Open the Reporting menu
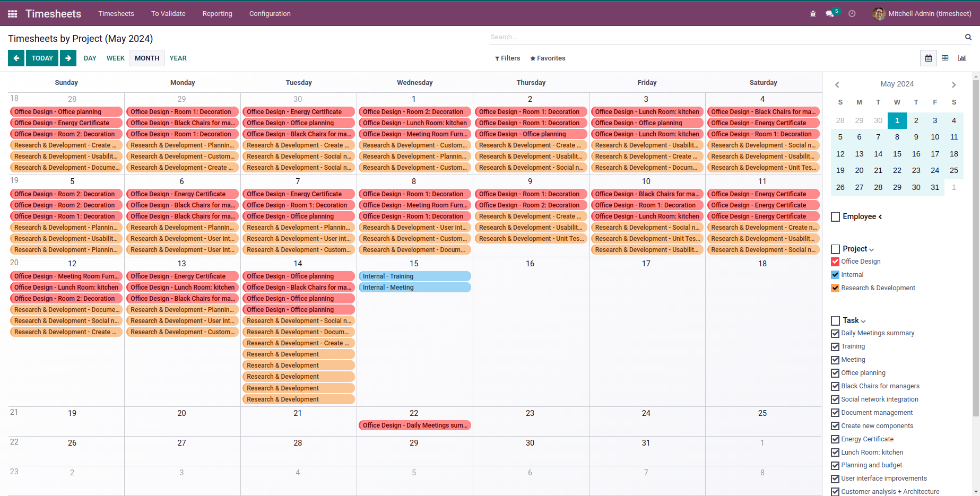Viewport: 980px width, 496px height. click(x=217, y=14)
